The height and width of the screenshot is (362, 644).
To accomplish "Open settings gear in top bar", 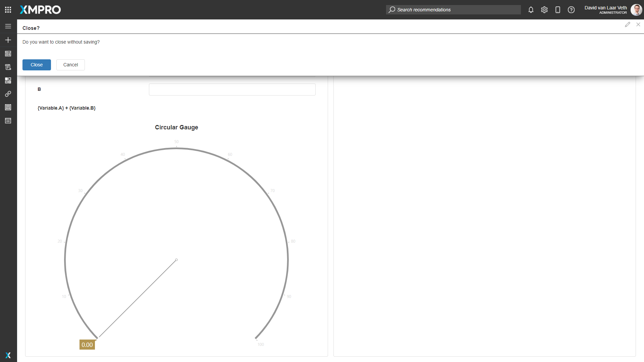I will point(544,10).
